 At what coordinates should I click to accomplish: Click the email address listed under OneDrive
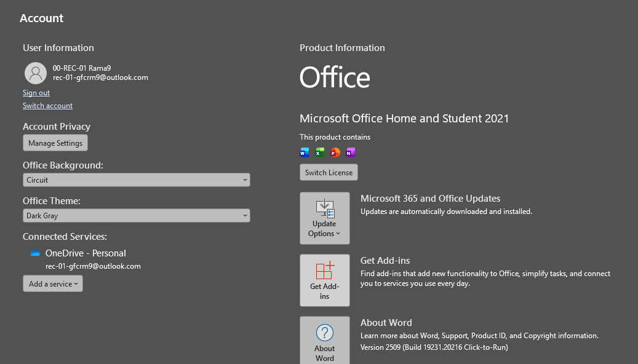(x=93, y=266)
